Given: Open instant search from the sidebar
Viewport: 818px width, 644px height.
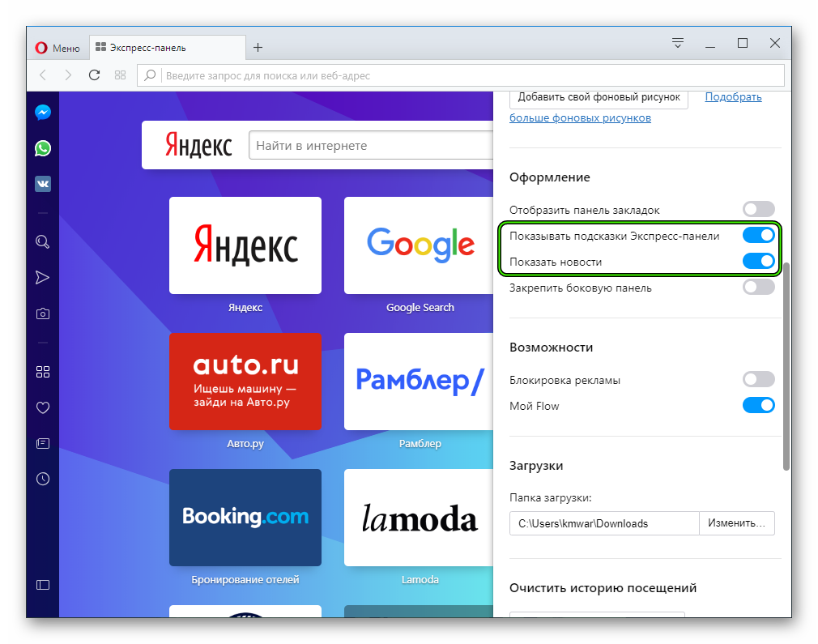Looking at the screenshot, I should click(43, 241).
